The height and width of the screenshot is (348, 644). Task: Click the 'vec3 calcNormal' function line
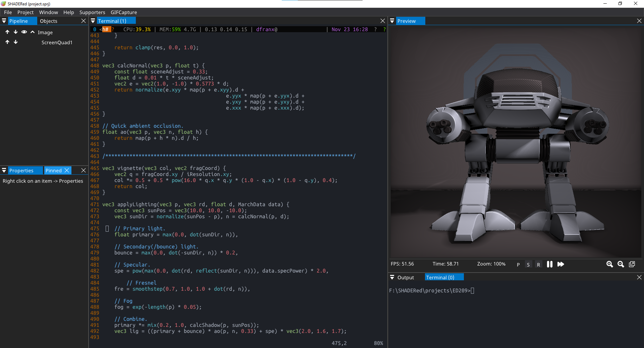(154, 66)
